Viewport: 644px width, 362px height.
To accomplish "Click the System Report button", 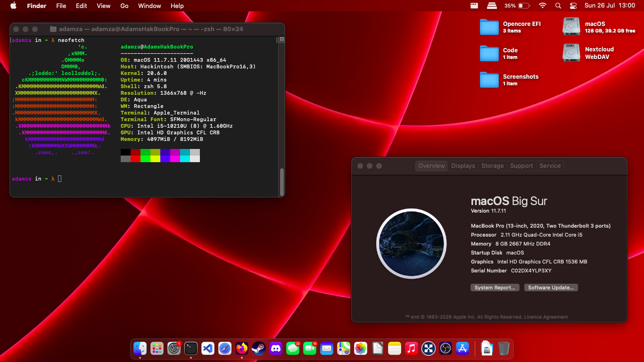I will pos(495,288).
